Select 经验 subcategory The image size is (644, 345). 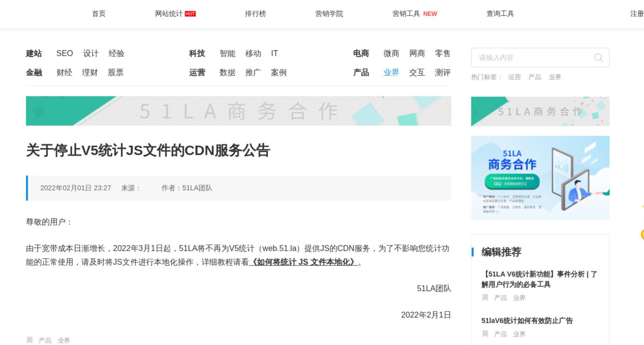117,54
